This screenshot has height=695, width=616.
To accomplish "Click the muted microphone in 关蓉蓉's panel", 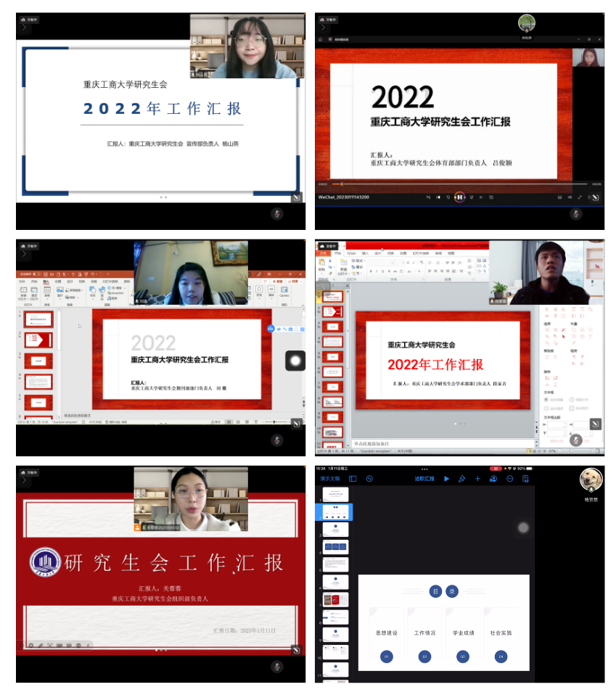I will pyautogui.click(x=277, y=667).
